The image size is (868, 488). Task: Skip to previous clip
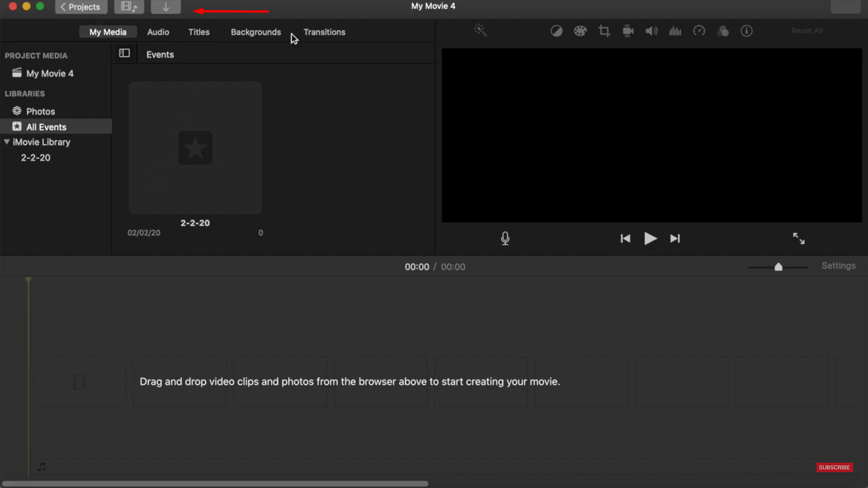click(x=625, y=238)
